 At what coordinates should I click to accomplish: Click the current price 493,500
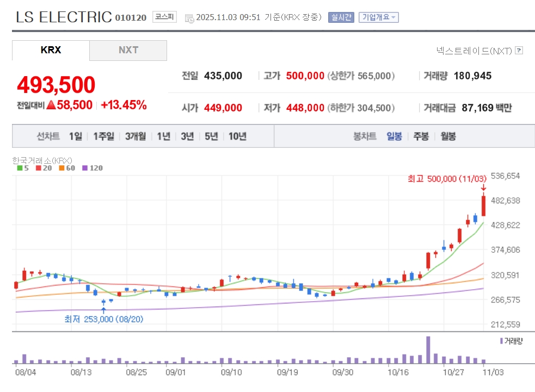[x=56, y=84]
